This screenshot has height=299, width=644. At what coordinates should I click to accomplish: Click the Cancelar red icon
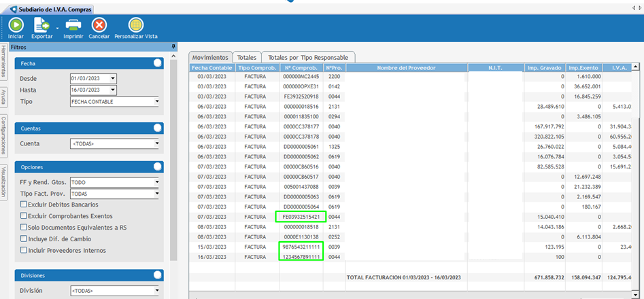coord(99,25)
